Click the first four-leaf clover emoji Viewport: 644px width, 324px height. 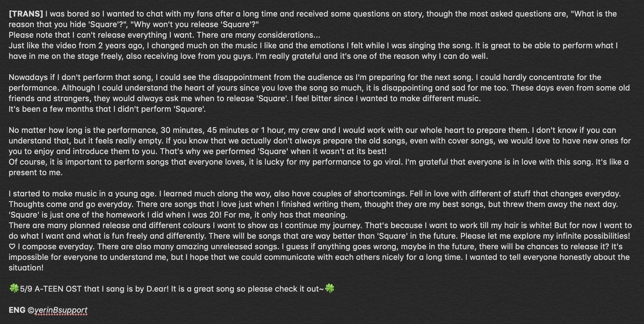click(x=14, y=289)
